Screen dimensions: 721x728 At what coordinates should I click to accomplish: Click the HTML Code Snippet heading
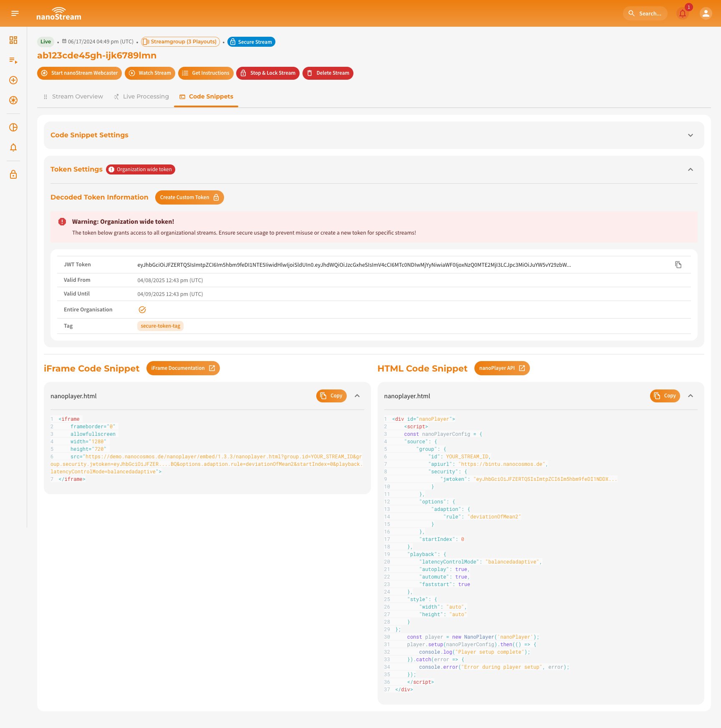pos(422,369)
